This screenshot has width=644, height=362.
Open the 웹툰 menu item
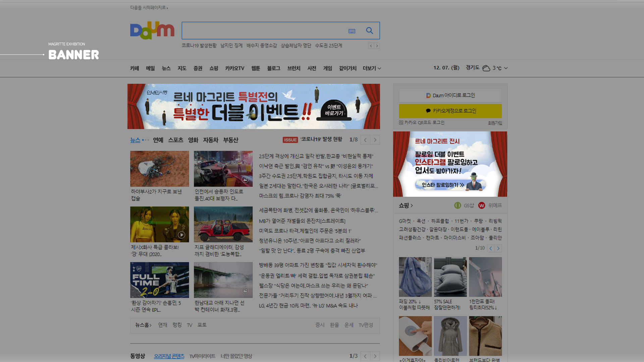[x=256, y=68]
